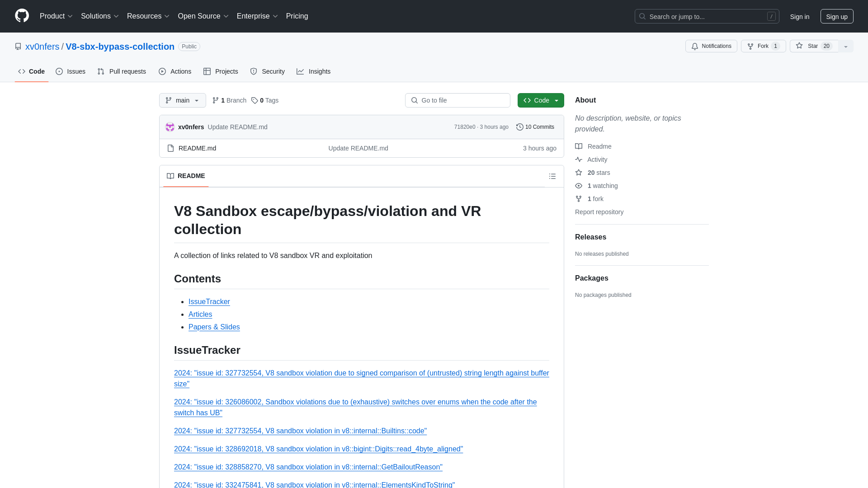Go to the Pricing page

pyautogui.click(x=297, y=16)
